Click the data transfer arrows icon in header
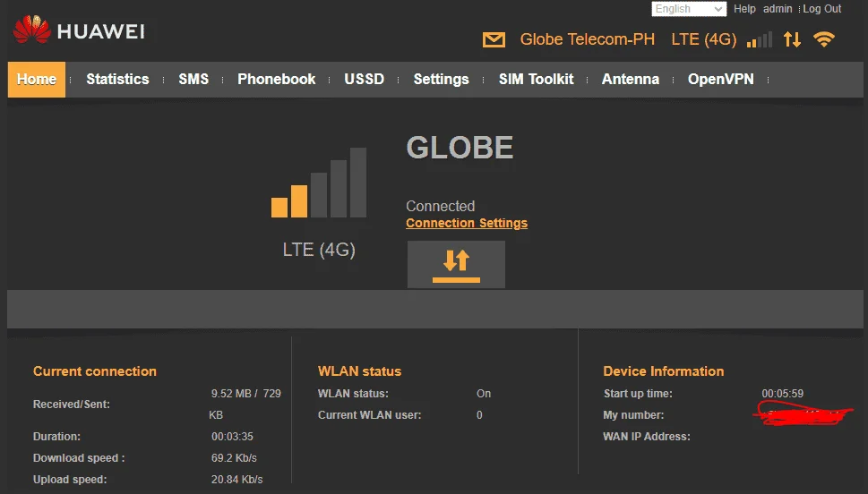Image resolution: width=868 pixels, height=494 pixels. point(792,40)
